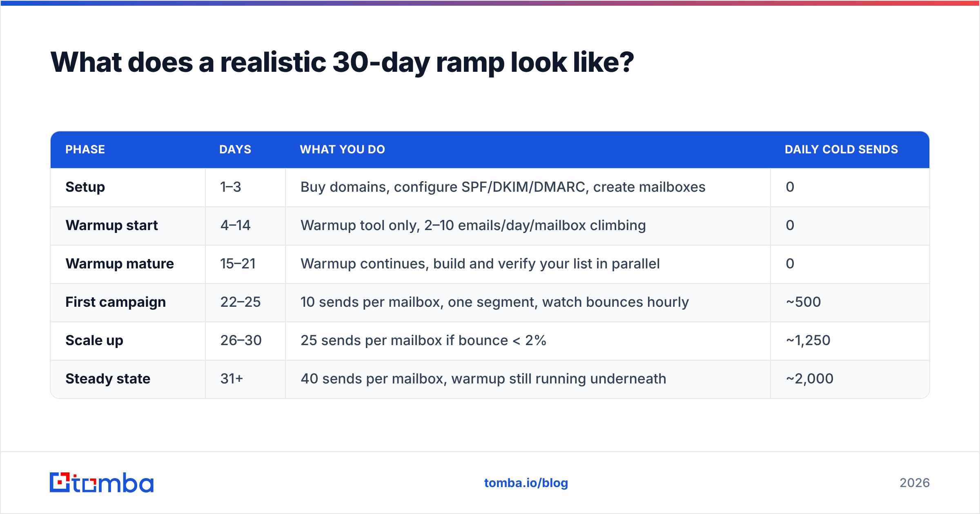Click the 22–25 days cell

coord(245,302)
